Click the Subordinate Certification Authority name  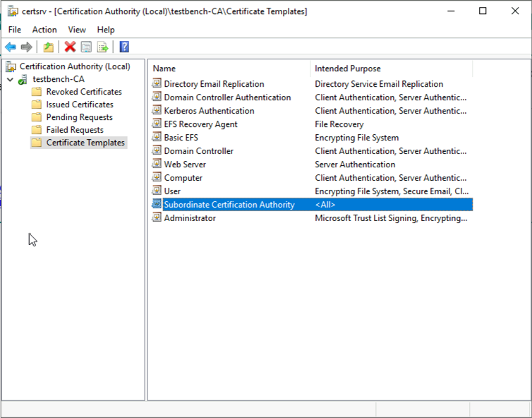click(x=229, y=205)
